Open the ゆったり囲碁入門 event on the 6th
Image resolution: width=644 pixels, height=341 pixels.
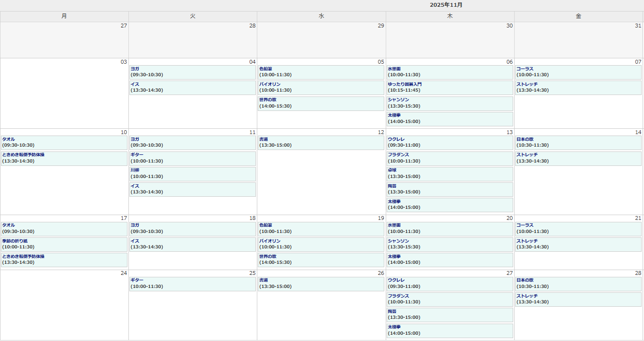click(449, 88)
